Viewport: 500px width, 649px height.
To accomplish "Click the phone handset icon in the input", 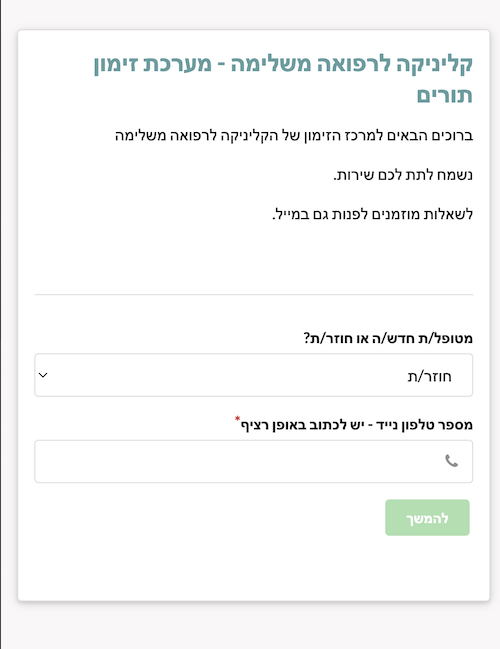I will coord(451,461).
